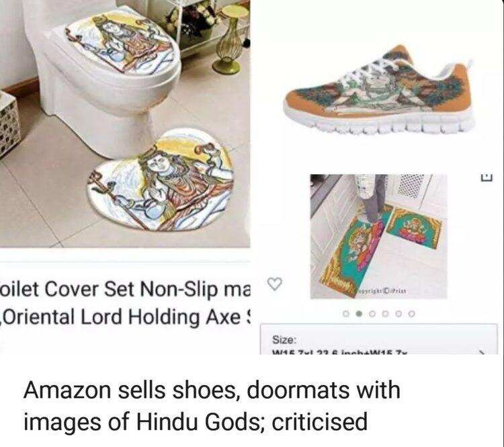Click the truncated size value text
This screenshot has width=504, height=447.
tap(339, 352)
